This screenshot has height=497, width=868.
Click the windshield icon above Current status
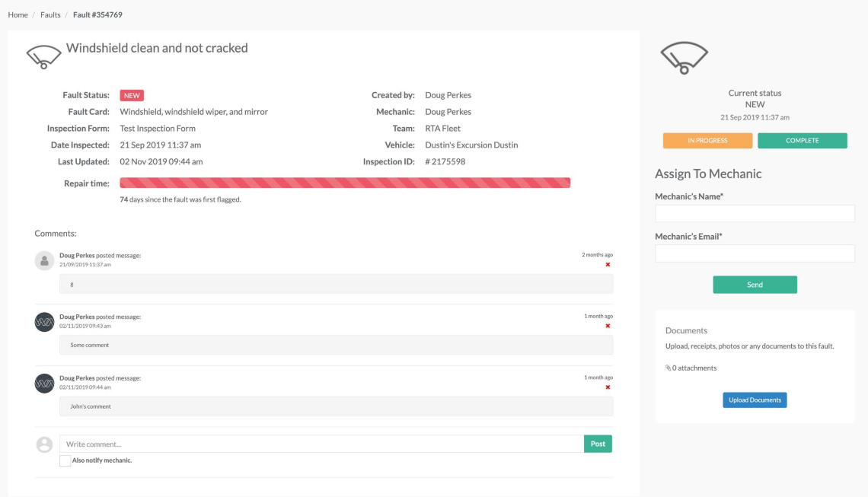pyautogui.click(x=684, y=58)
